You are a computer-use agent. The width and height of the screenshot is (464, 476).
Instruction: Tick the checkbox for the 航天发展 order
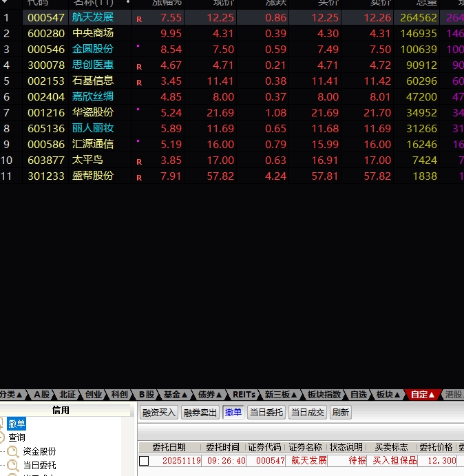coord(144,461)
